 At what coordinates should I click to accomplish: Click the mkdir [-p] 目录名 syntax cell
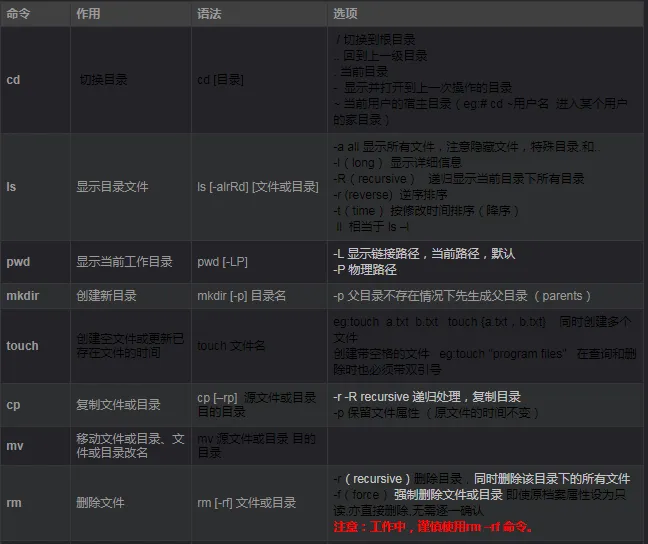(x=259, y=296)
